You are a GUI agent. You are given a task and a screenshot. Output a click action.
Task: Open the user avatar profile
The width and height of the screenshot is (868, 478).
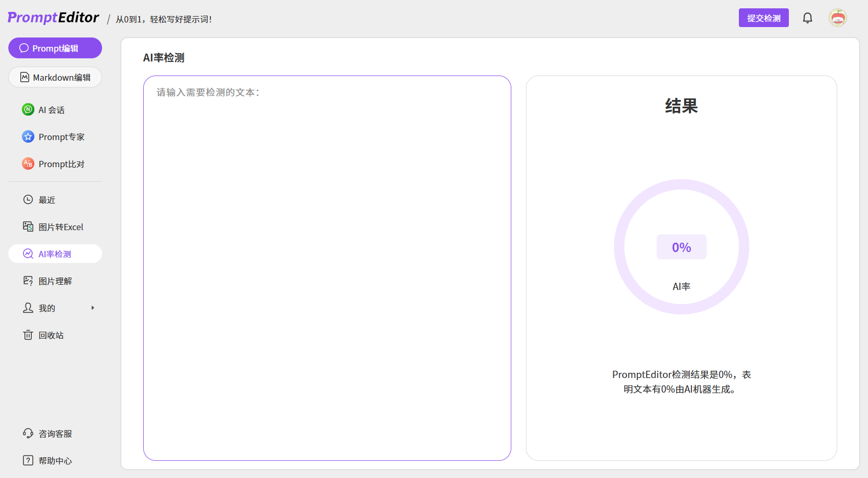coord(837,18)
